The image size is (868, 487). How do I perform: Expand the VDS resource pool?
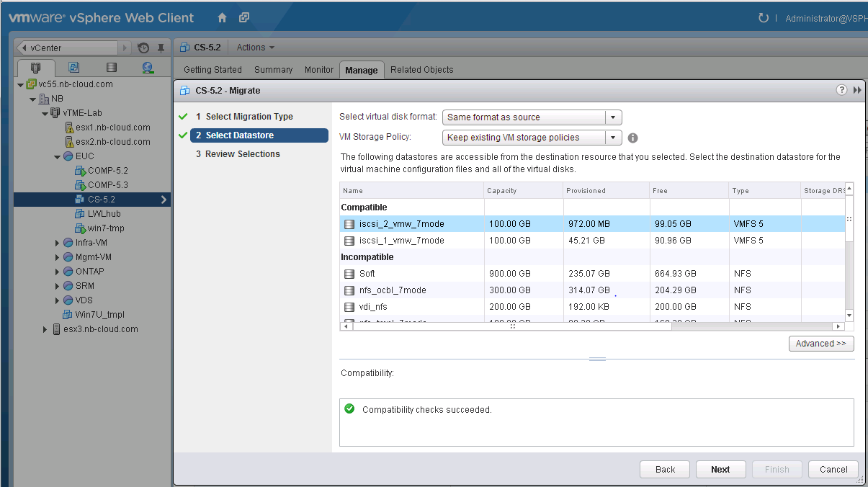point(57,300)
